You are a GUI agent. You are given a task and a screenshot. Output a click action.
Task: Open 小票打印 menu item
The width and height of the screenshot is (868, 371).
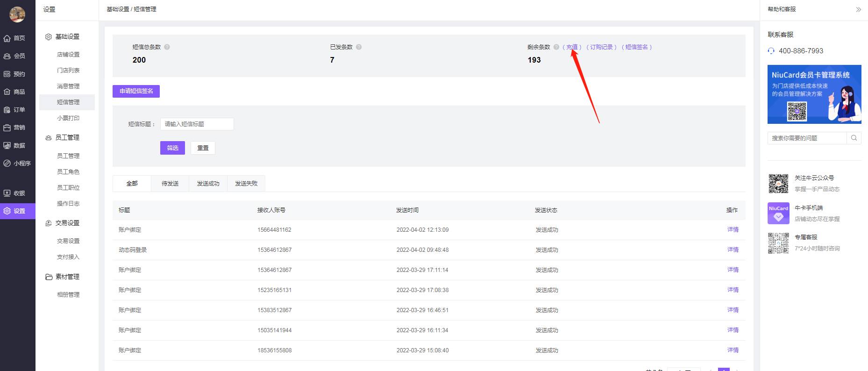(x=68, y=118)
